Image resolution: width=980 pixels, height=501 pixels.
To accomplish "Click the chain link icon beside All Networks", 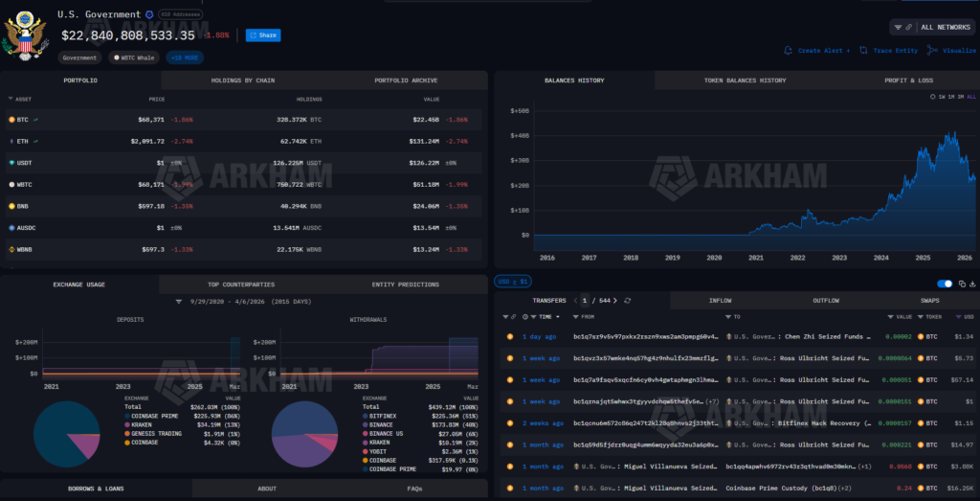I will coord(909,28).
